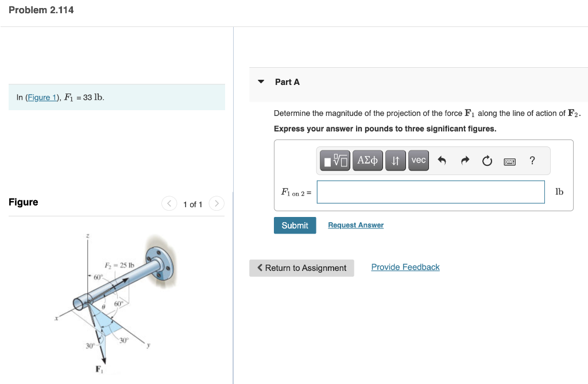Viewport: 588px width, 384px height.
Task: Undo the last answer edit
Action: click(442, 160)
